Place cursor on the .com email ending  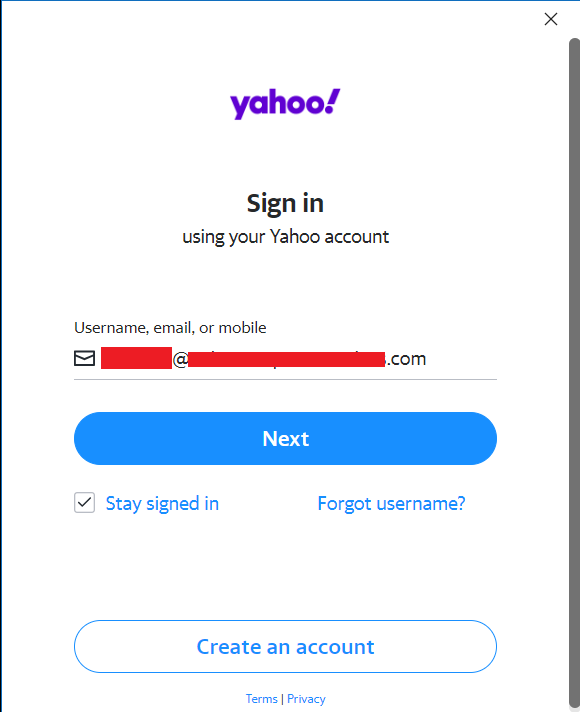406,359
